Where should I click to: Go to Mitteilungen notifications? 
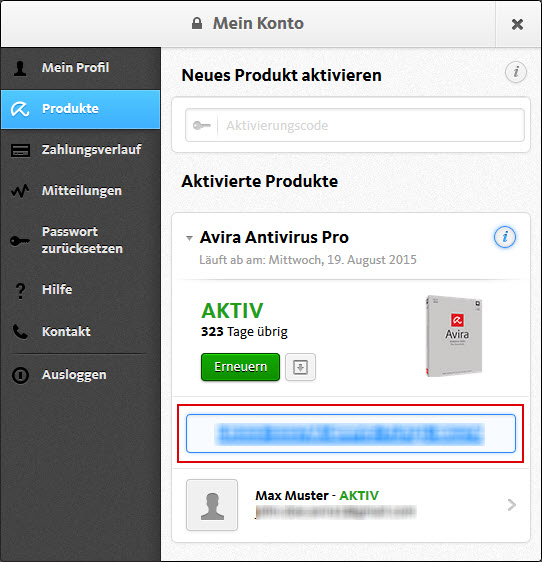[x=80, y=191]
